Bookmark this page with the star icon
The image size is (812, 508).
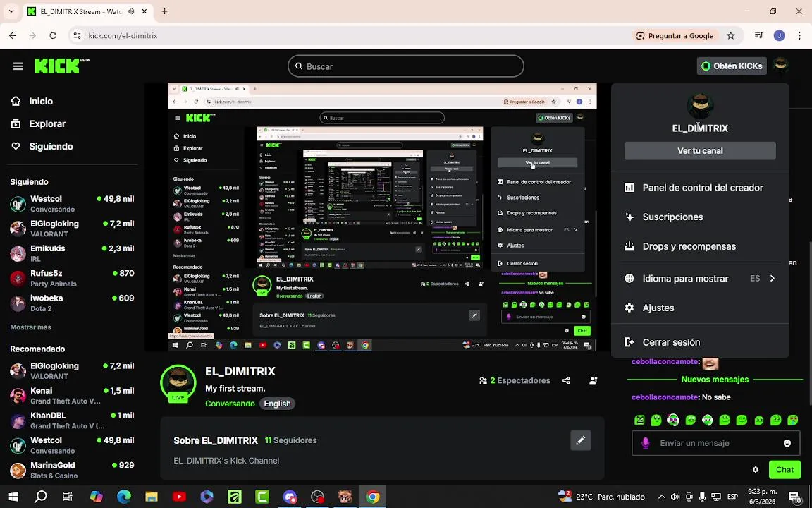click(731, 36)
